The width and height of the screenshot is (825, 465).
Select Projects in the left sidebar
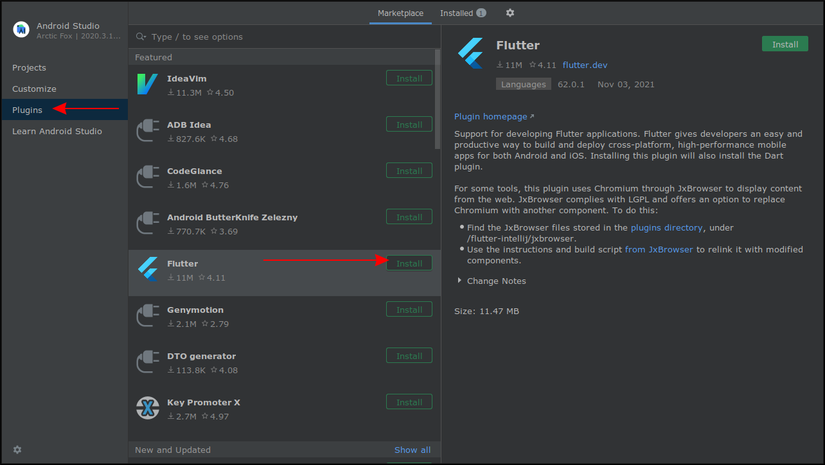[x=29, y=68]
